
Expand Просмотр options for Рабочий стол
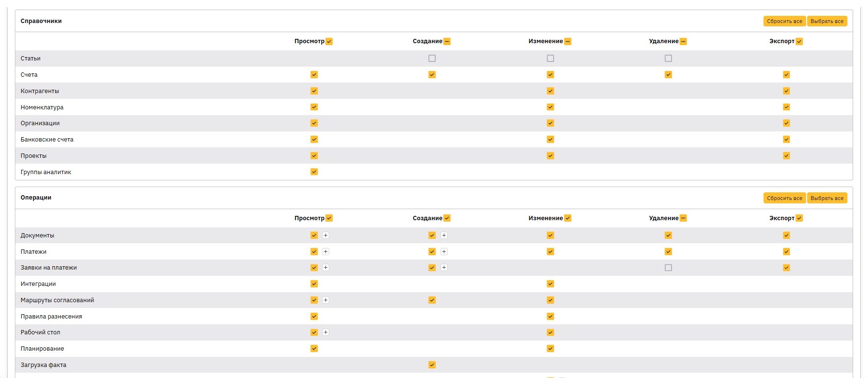point(325,332)
